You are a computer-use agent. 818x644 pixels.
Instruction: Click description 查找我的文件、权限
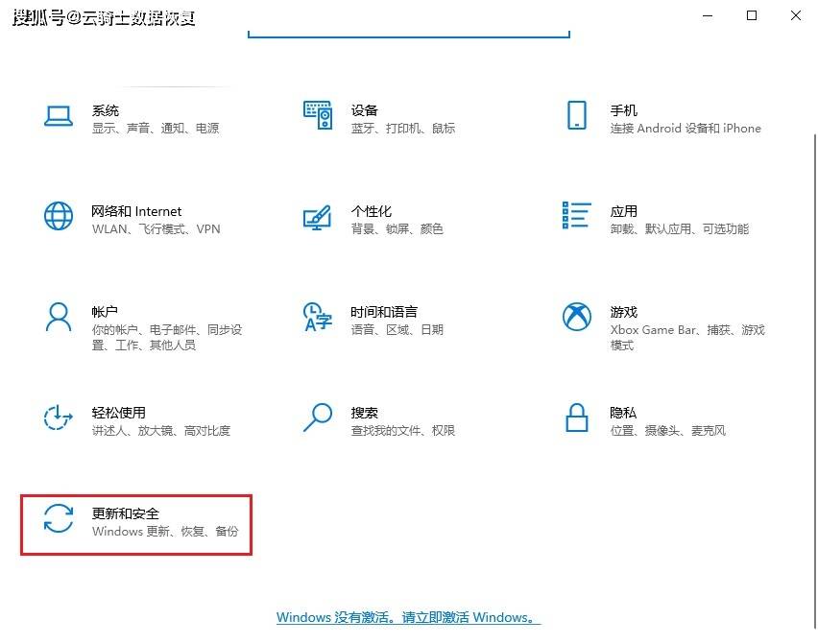402,430
